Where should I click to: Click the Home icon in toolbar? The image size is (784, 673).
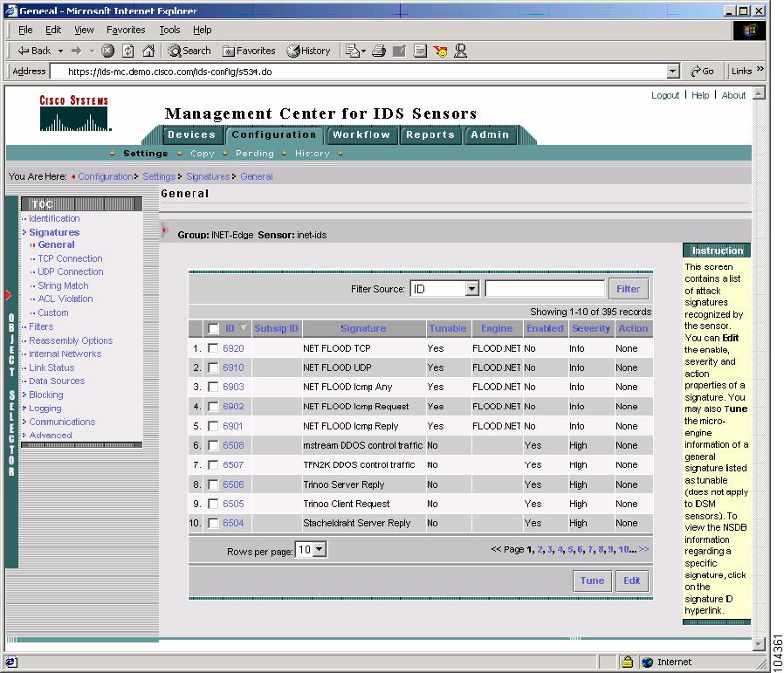pos(148,51)
